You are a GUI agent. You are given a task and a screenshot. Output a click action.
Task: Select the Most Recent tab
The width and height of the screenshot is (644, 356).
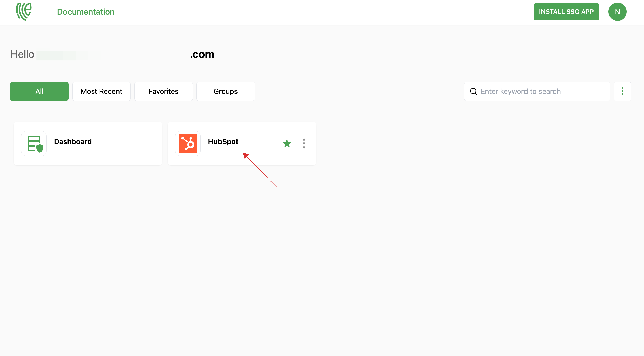tap(101, 91)
